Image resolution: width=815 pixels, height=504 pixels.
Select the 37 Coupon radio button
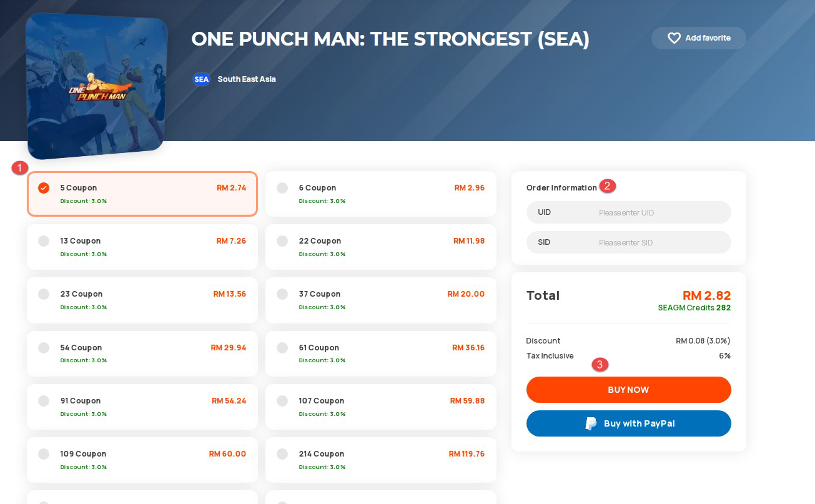pyautogui.click(x=282, y=294)
